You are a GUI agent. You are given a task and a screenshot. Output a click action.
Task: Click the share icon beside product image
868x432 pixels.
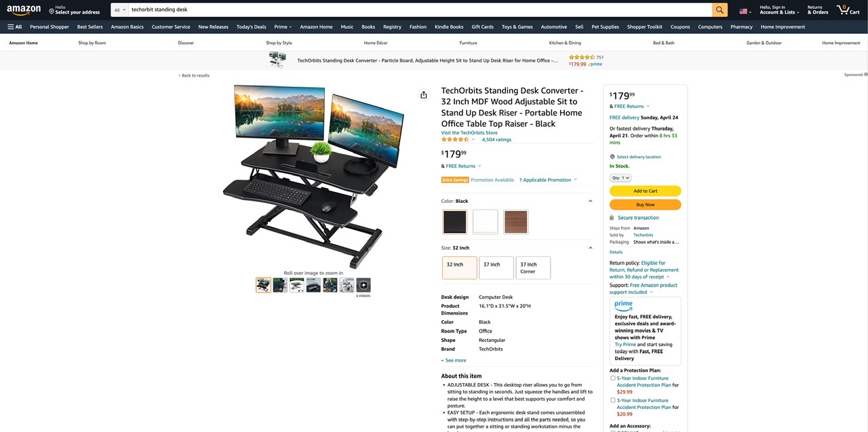pos(424,95)
